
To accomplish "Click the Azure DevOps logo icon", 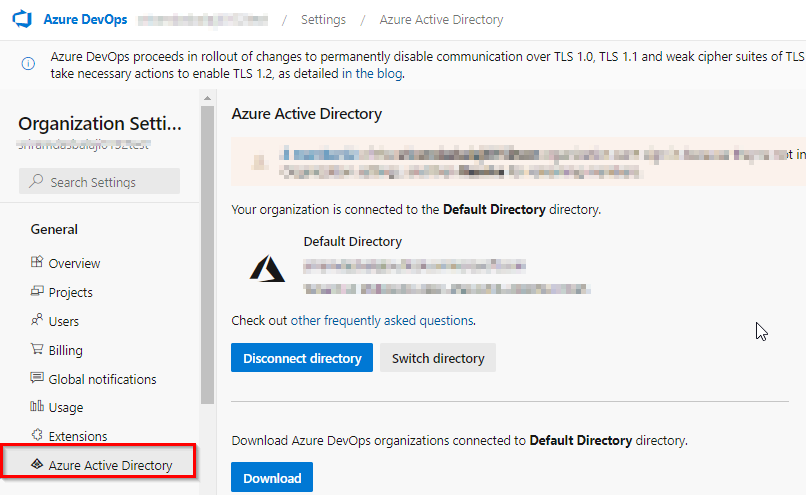I will coord(22,19).
